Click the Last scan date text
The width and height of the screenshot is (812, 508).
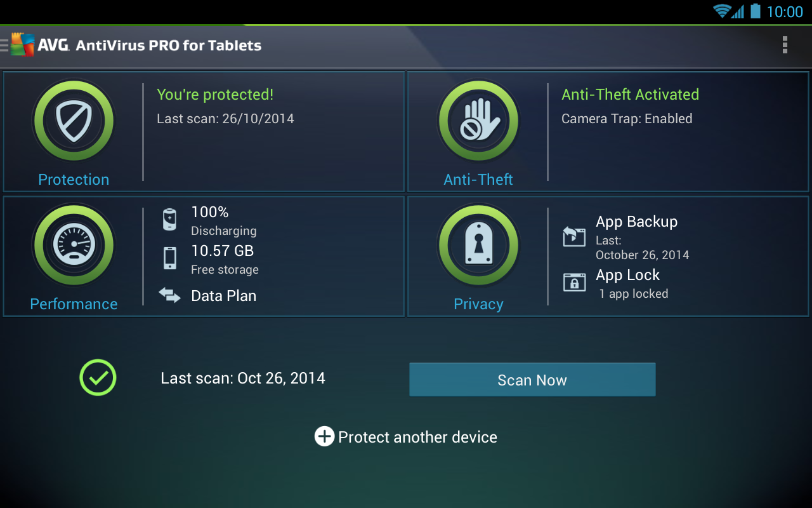[x=243, y=378]
